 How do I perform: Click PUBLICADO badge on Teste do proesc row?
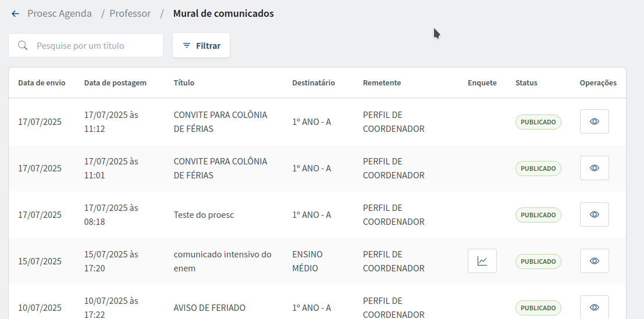[x=539, y=215]
